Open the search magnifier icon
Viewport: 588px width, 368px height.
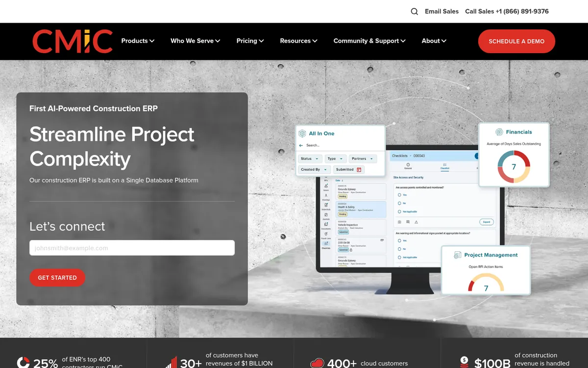pos(415,11)
